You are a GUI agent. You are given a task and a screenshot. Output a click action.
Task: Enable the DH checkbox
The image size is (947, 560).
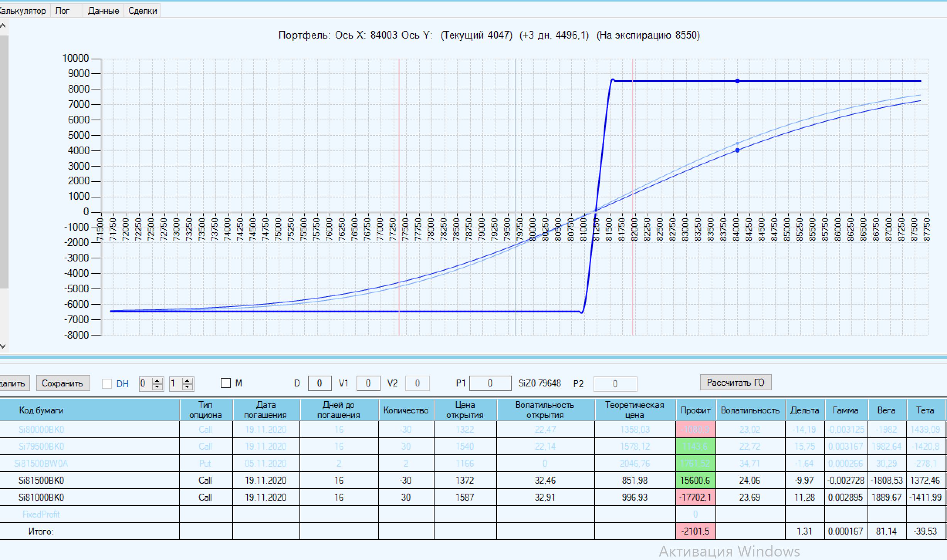click(x=107, y=384)
